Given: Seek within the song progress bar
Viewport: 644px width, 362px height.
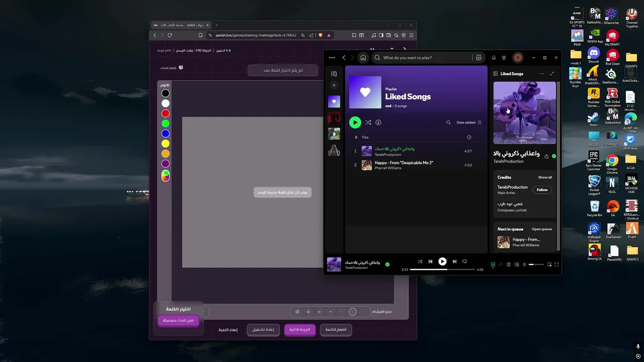Looking at the screenshot, I should 442,269.
